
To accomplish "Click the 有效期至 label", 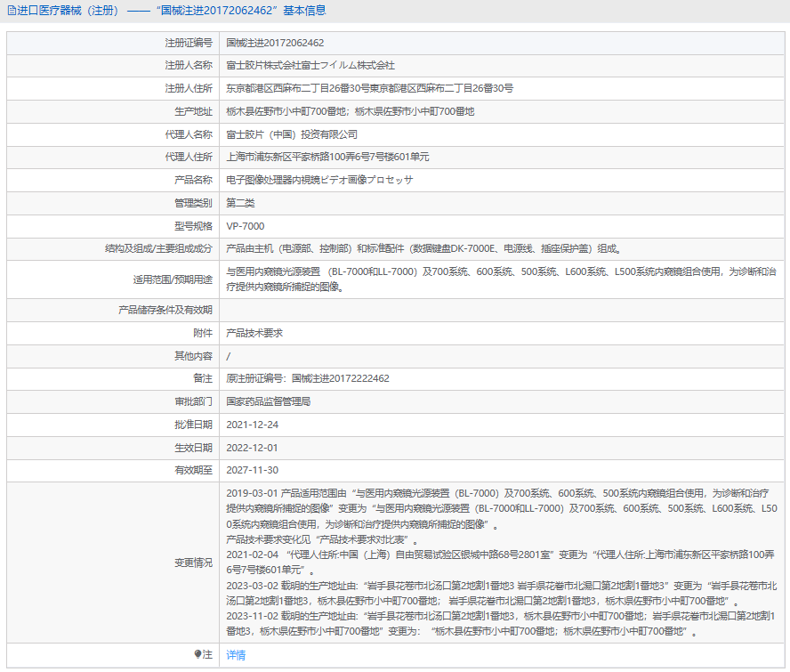I will click(193, 470).
